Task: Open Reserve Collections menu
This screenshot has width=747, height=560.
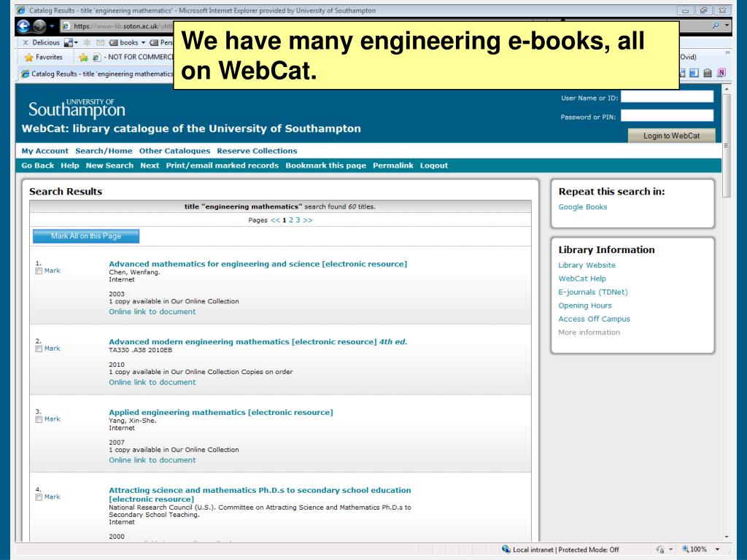Action: (x=257, y=151)
